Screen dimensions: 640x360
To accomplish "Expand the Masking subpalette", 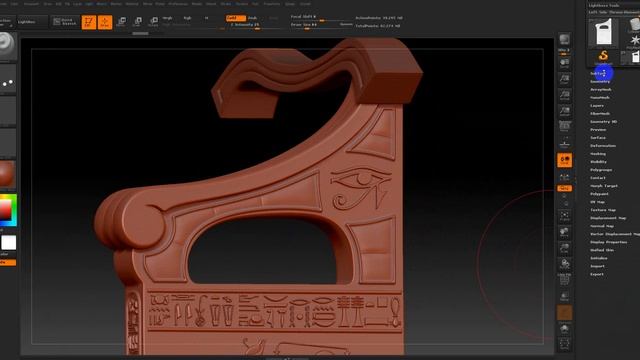I will 598,154.
